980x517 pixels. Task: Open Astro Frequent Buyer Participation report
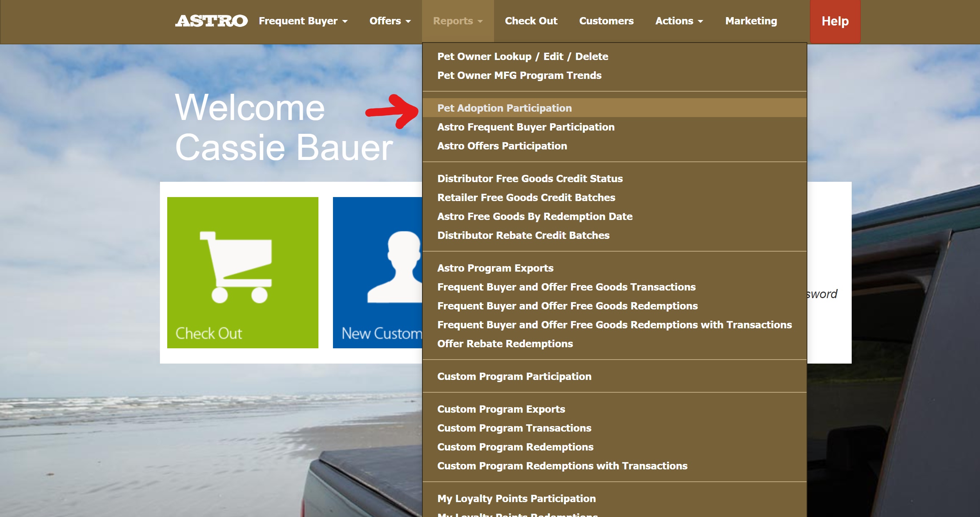coord(525,127)
